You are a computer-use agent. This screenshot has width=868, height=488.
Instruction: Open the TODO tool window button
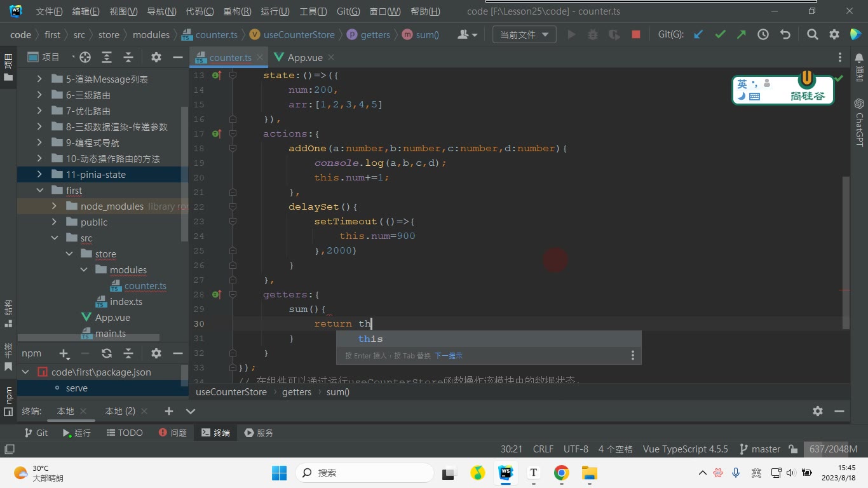click(124, 433)
